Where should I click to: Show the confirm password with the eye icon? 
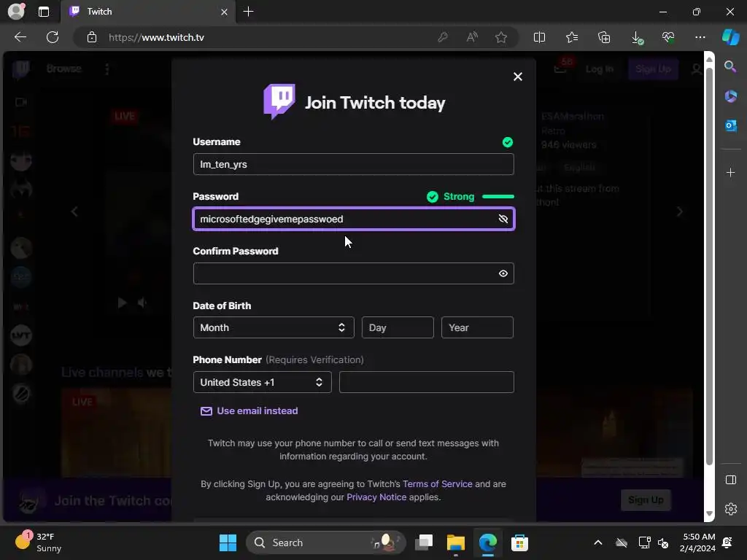[x=503, y=273]
